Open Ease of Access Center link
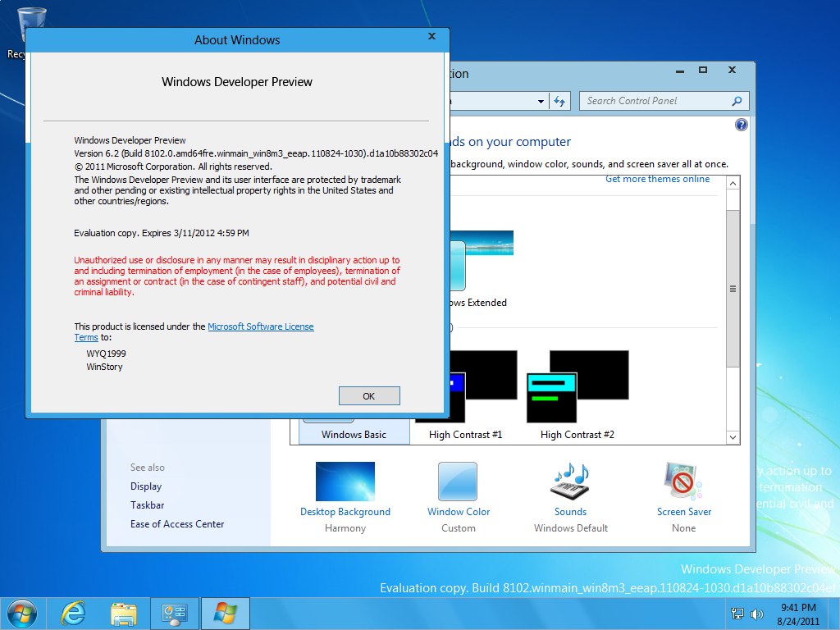Image resolution: width=840 pixels, height=630 pixels. (x=177, y=524)
